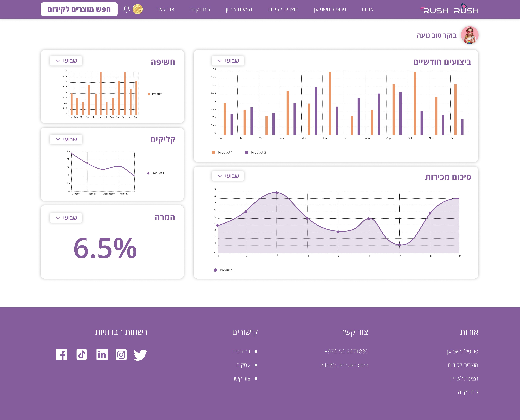The width and height of the screenshot is (520, 420).
Task: Expand שבועי dropdown in המרה card
Action: point(66,218)
